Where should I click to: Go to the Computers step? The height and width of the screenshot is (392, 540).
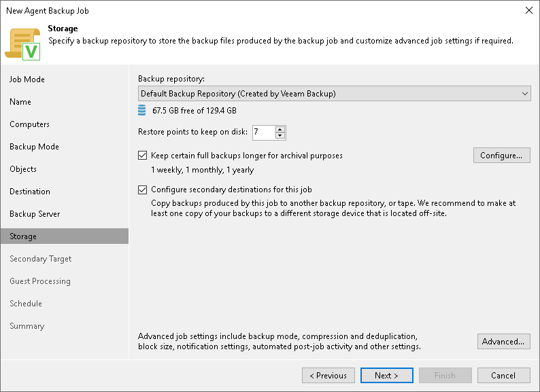click(30, 124)
